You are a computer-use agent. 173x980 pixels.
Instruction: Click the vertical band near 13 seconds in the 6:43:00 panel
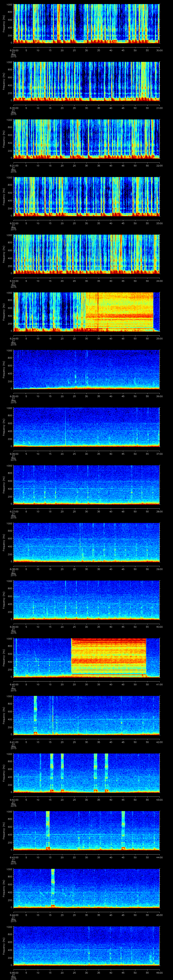[48, 831]
